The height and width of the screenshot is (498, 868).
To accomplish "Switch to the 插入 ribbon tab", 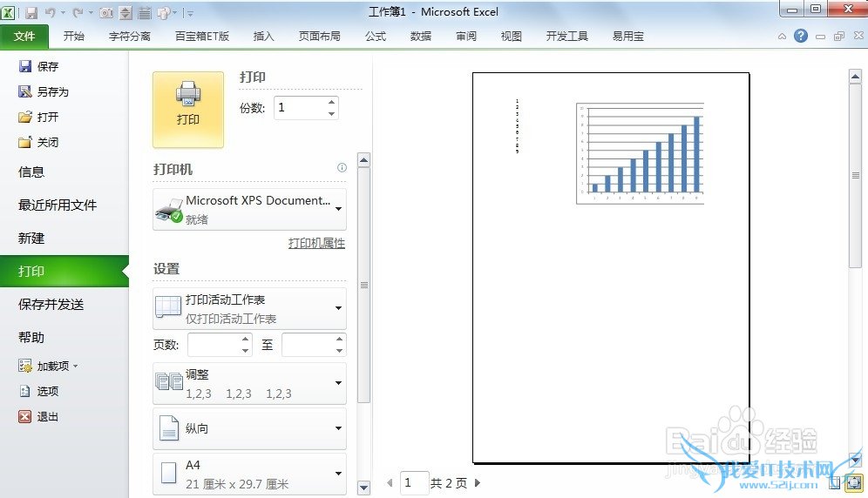I will coord(263,37).
